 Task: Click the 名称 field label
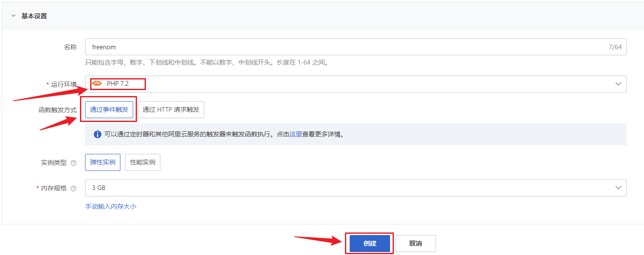tap(70, 47)
